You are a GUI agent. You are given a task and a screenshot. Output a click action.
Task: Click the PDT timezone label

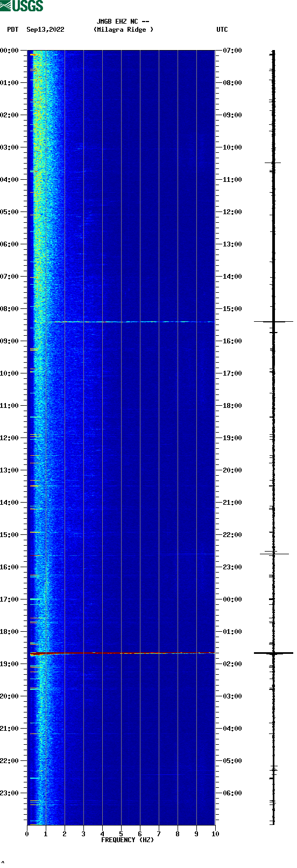click(x=13, y=30)
